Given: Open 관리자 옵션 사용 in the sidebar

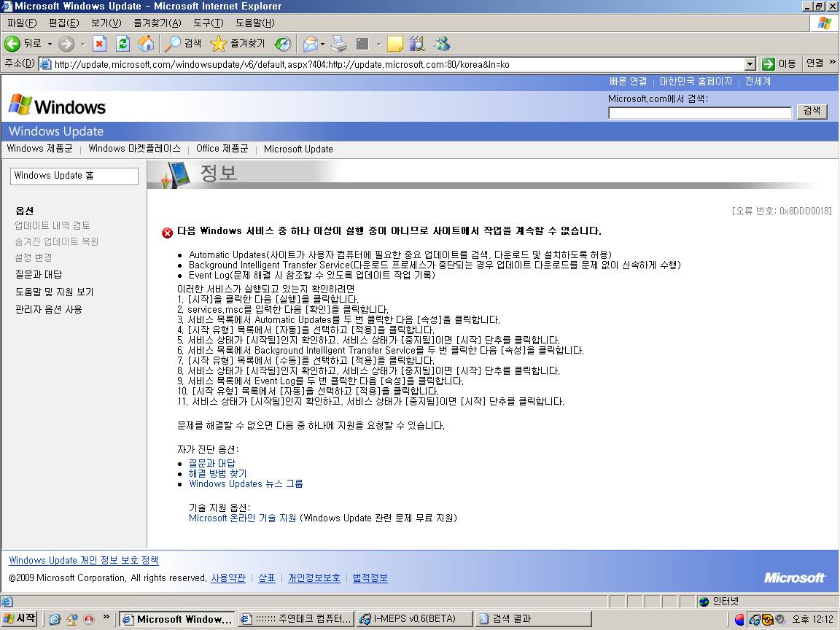Looking at the screenshot, I should pyautogui.click(x=49, y=310).
